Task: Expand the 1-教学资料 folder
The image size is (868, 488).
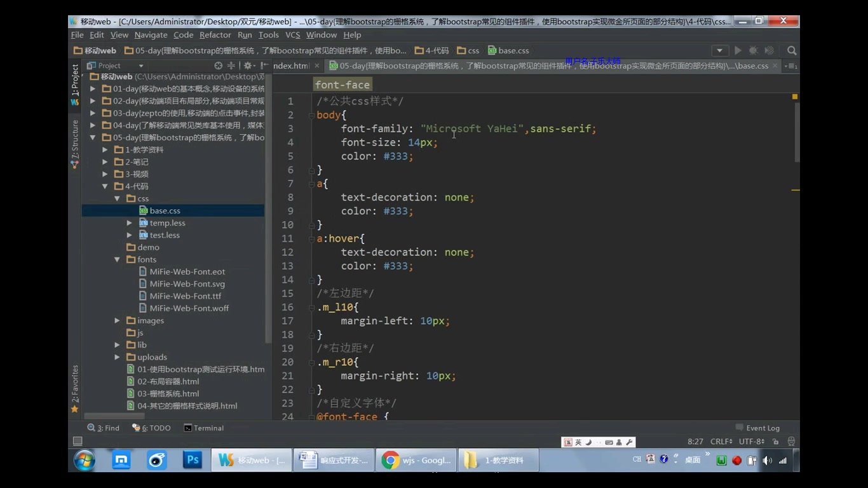Action: click(x=105, y=150)
